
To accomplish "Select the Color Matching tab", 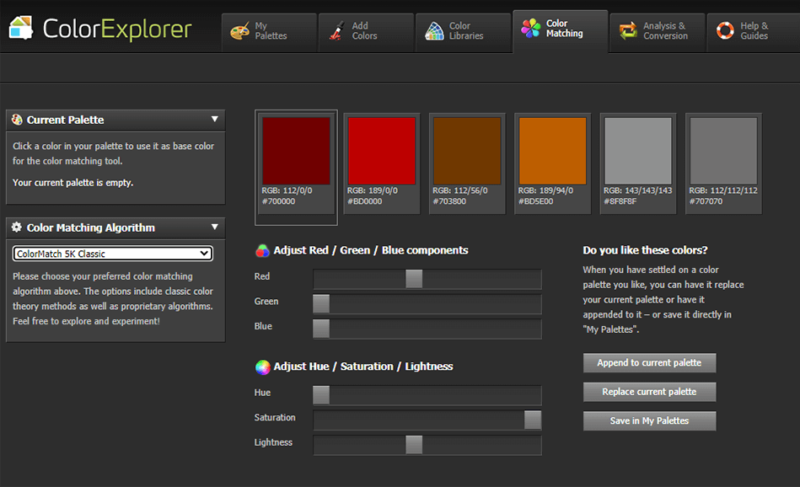I will click(560, 31).
